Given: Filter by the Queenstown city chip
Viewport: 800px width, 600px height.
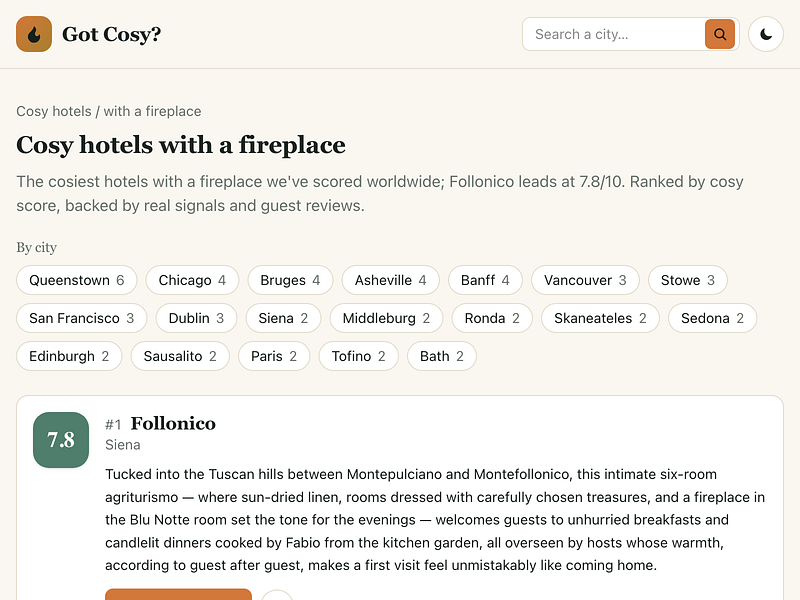Looking at the screenshot, I should click(77, 280).
